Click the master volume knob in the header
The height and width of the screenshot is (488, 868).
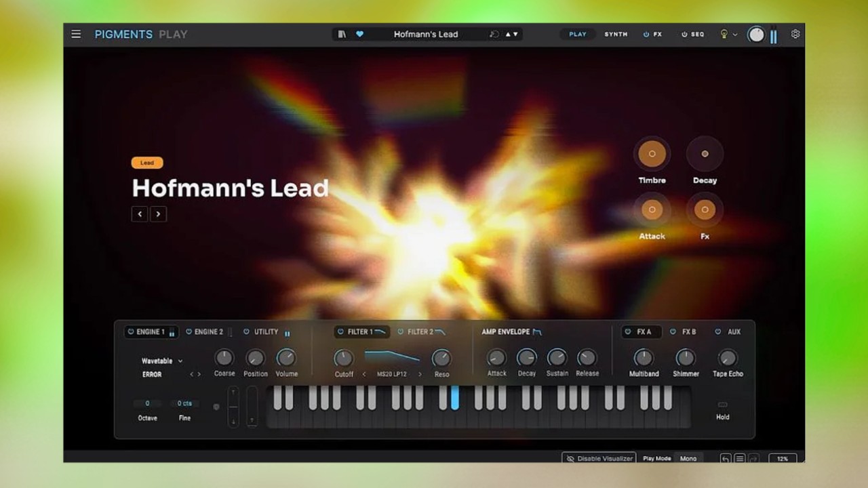click(756, 35)
